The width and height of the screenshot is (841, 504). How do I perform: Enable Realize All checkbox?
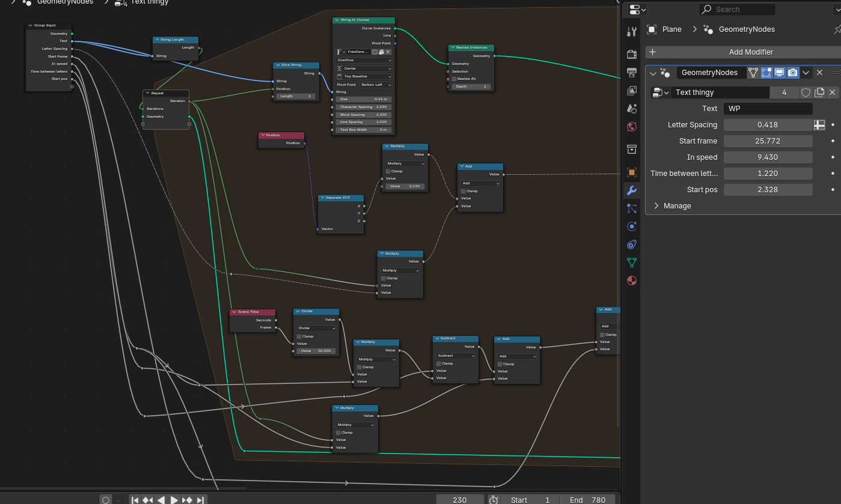pos(454,79)
